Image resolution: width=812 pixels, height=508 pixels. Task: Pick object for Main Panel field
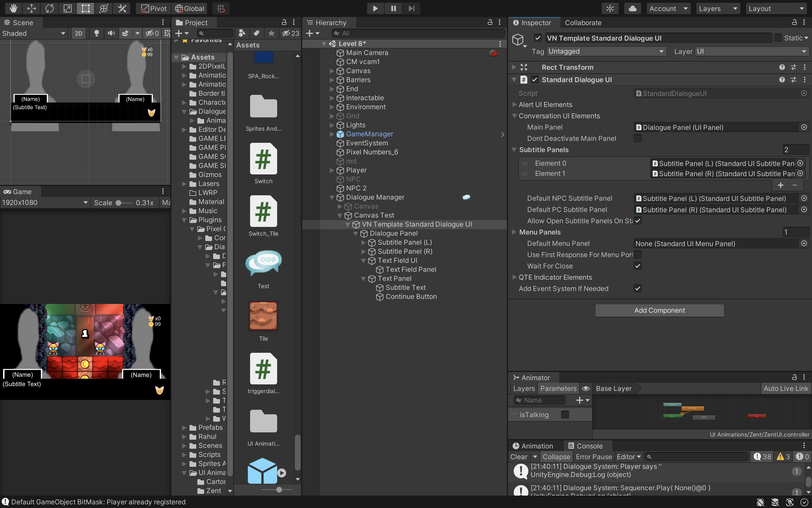click(x=804, y=127)
